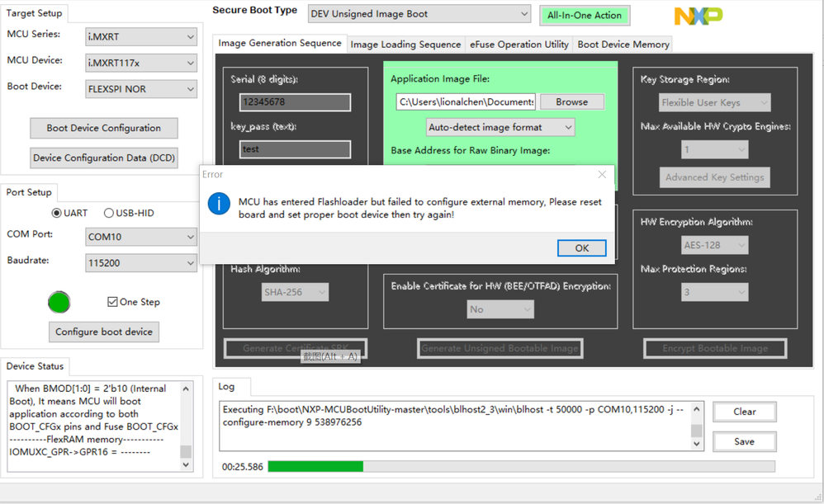
Task: Click scroll-up arrow in Log box
Action: 696,408
